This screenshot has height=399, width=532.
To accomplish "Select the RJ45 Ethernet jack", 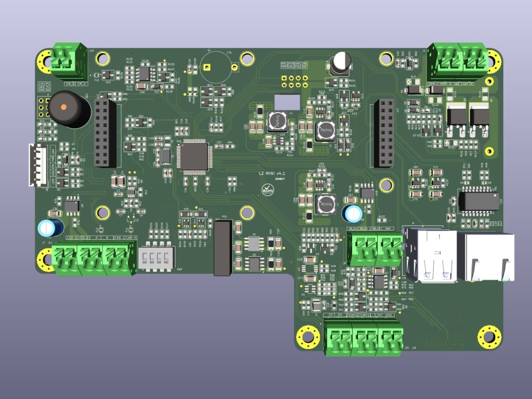I will point(487,257).
